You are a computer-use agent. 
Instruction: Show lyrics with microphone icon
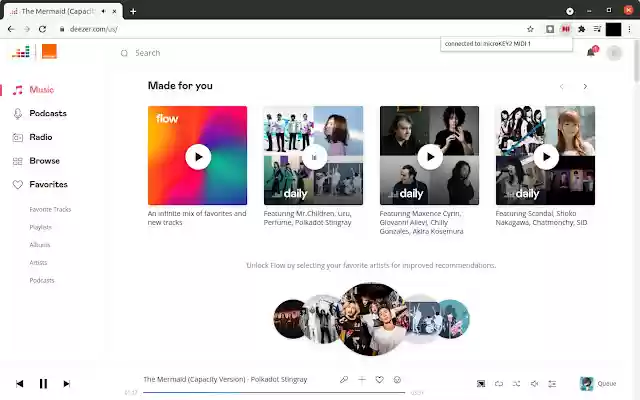(344, 380)
